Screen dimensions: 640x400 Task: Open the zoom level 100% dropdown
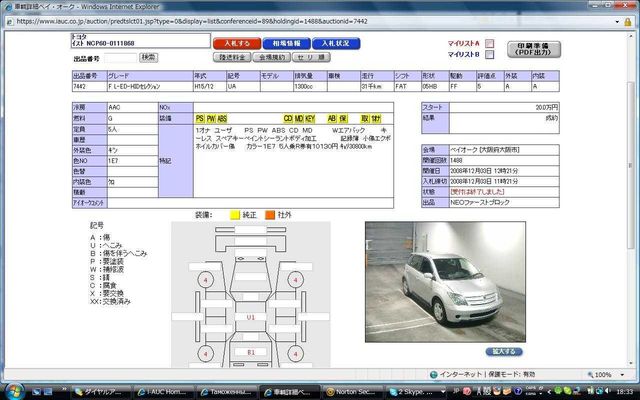pos(622,375)
